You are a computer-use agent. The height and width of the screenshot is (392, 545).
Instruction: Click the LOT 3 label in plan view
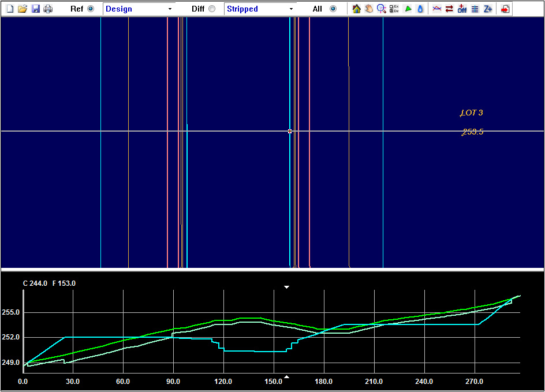point(472,113)
